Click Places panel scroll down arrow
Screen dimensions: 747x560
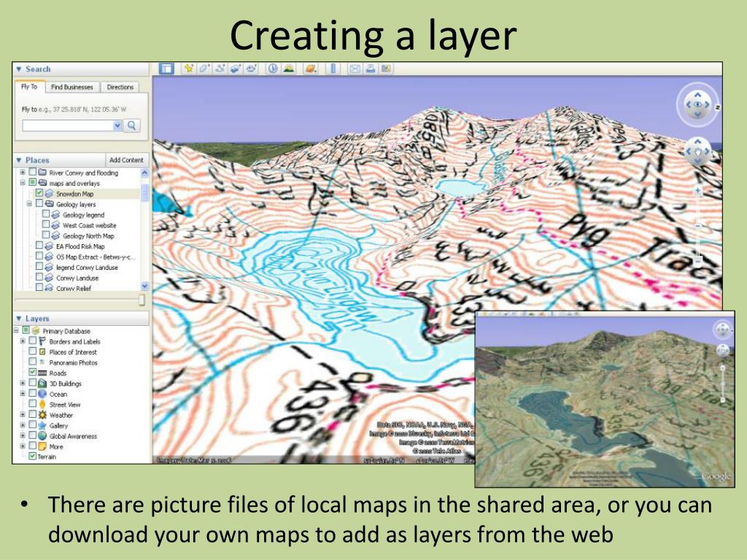(145, 286)
